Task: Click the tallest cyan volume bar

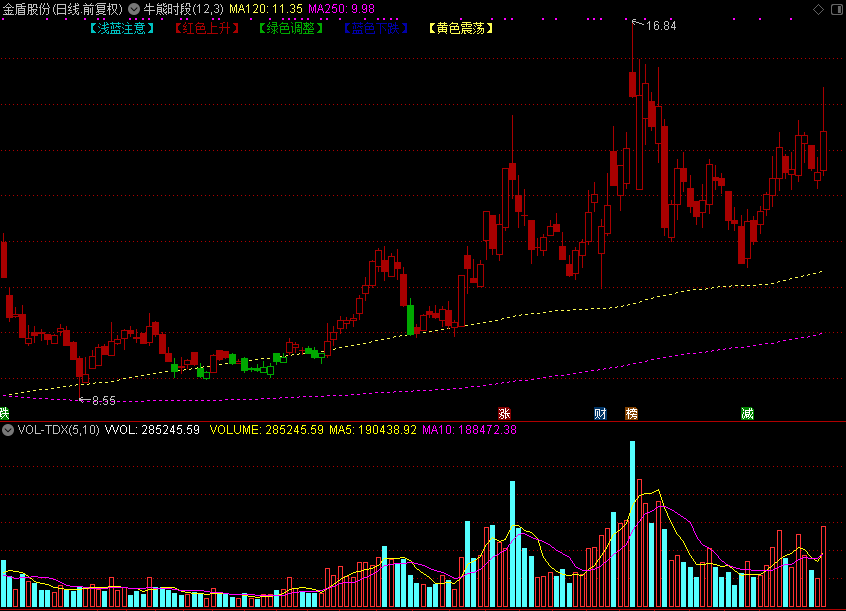Action: pos(632,524)
